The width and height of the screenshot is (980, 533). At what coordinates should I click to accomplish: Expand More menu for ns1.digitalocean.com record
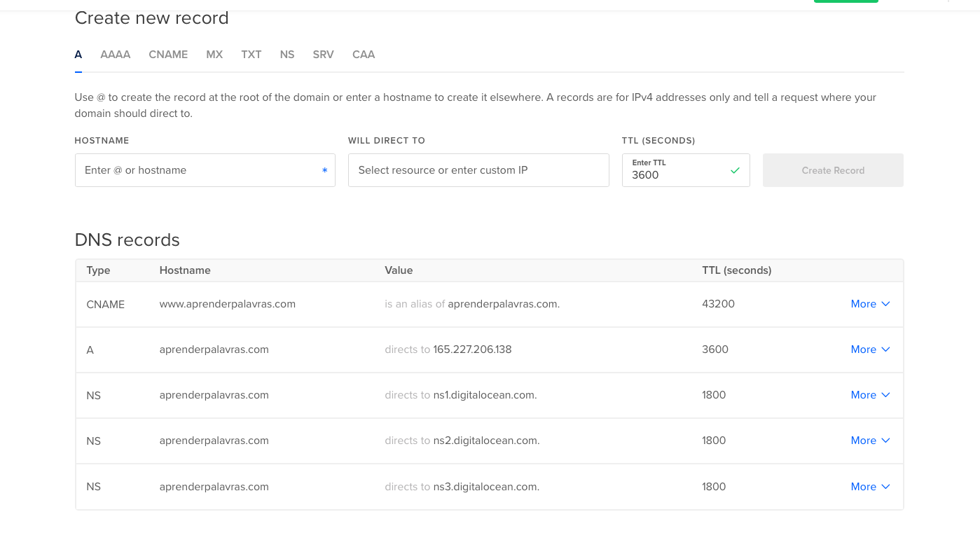coord(870,395)
